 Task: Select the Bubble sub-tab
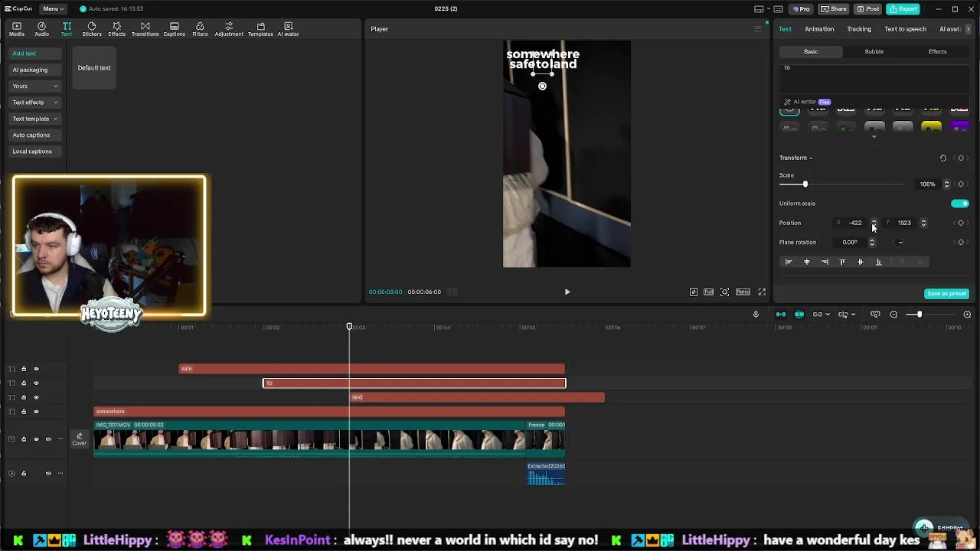(874, 52)
